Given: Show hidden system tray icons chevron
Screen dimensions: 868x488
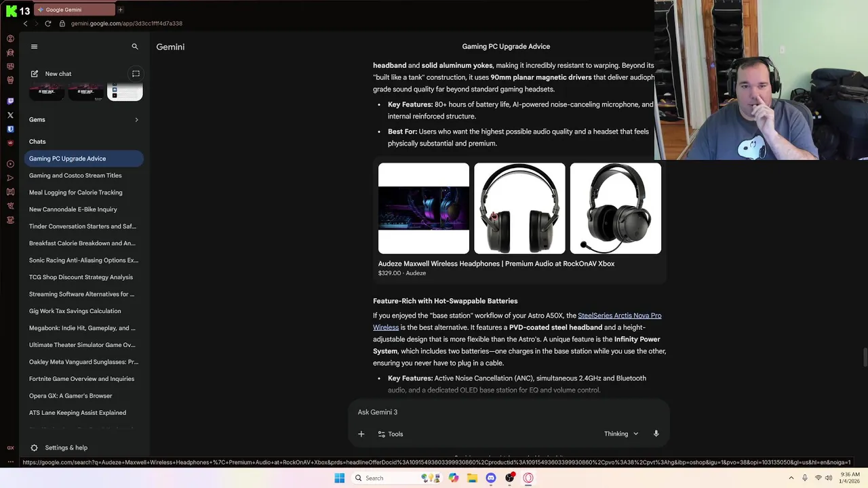Looking at the screenshot, I should 791,478.
